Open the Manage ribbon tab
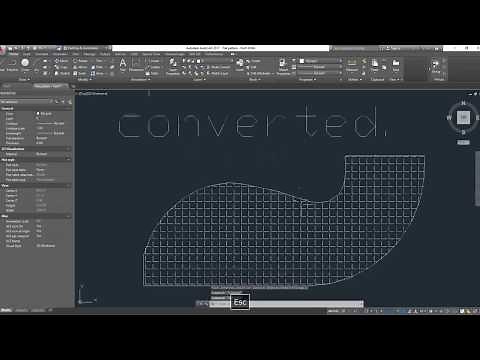The height and width of the screenshot is (360, 480). point(89,54)
